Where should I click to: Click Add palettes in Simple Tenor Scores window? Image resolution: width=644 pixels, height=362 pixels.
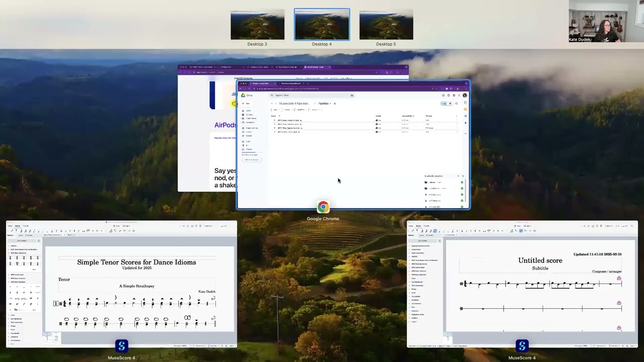point(22,241)
